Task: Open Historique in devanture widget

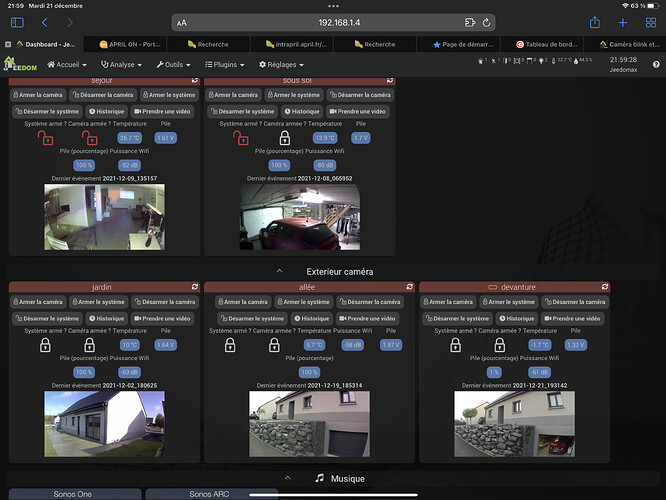Action: click(x=517, y=318)
